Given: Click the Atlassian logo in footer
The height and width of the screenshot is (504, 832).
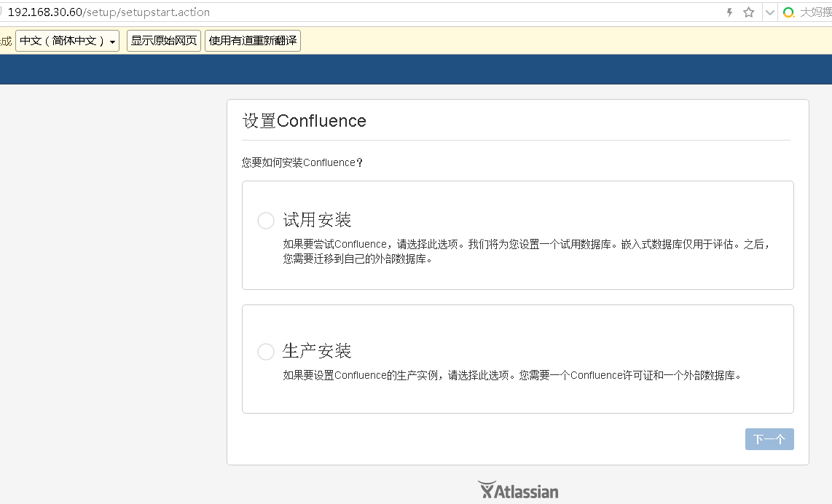Looking at the screenshot, I should (x=518, y=491).
